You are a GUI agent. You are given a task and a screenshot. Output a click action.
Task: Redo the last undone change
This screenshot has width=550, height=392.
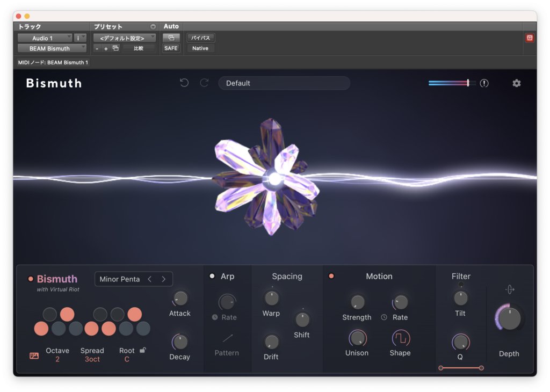pyautogui.click(x=204, y=83)
